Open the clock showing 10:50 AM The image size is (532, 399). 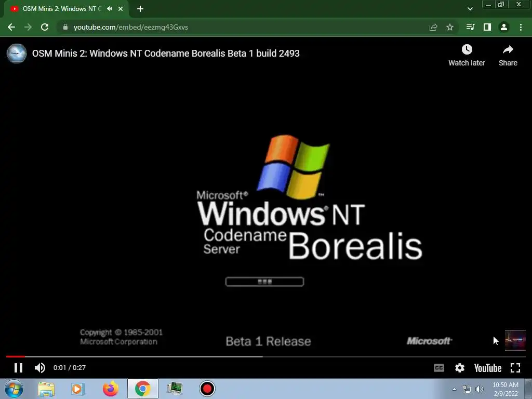tap(506, 389)
